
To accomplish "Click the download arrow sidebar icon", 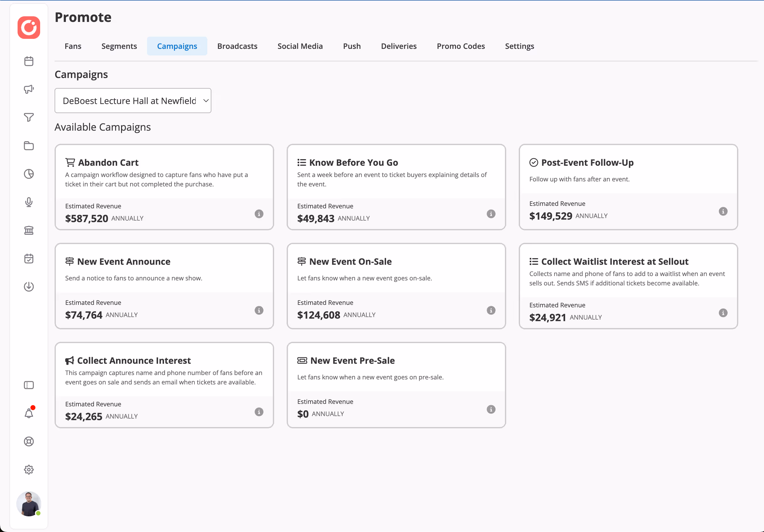I will (x=29, y=287).
